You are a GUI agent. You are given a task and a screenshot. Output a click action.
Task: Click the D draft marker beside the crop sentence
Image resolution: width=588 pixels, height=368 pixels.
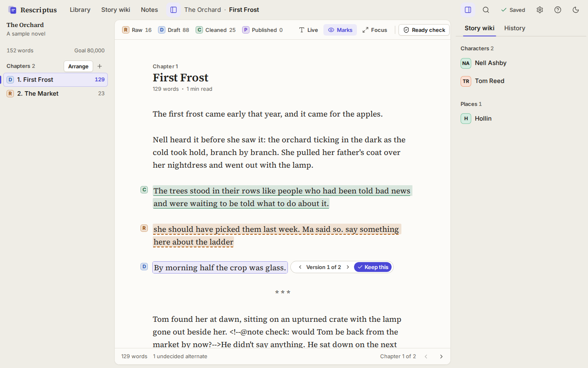(144, 267)
